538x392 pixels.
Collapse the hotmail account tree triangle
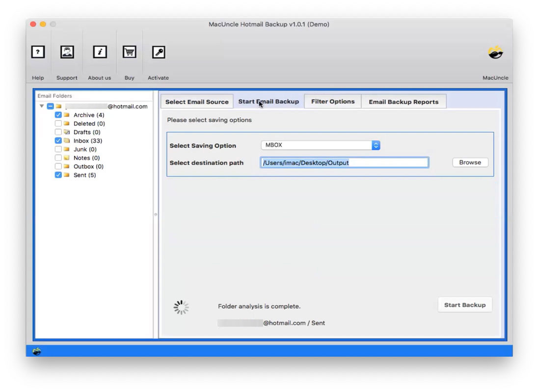pyautogui.click(x=42, y=106)
